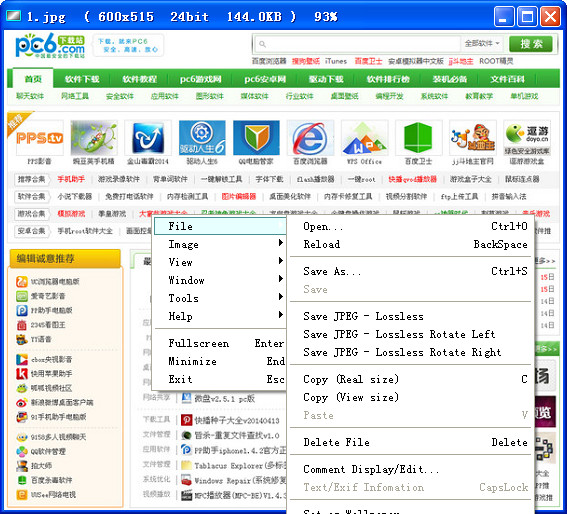Click the iTunes hot search link
Image resolution: width=567 pixels, height=514 pixels.
[x=336, y=61]
